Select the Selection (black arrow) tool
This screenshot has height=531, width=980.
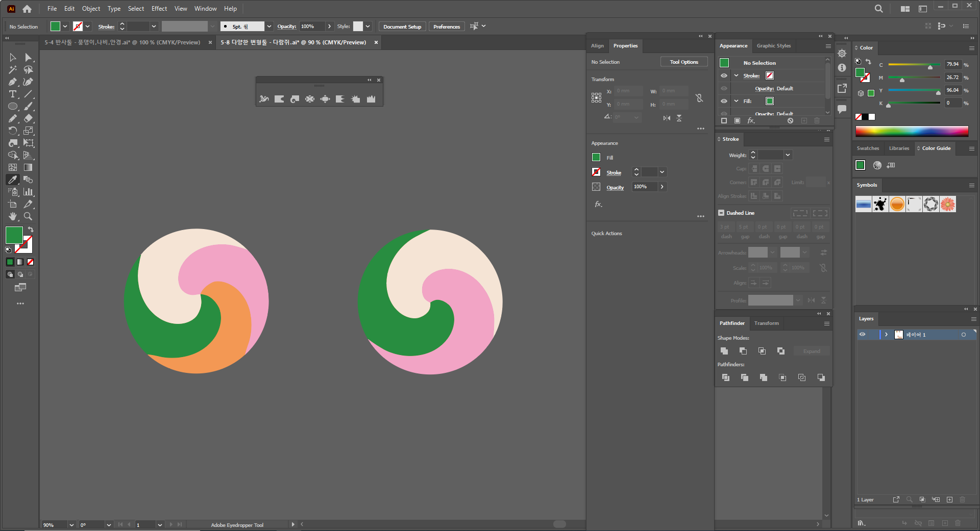(x=13, y=58)
